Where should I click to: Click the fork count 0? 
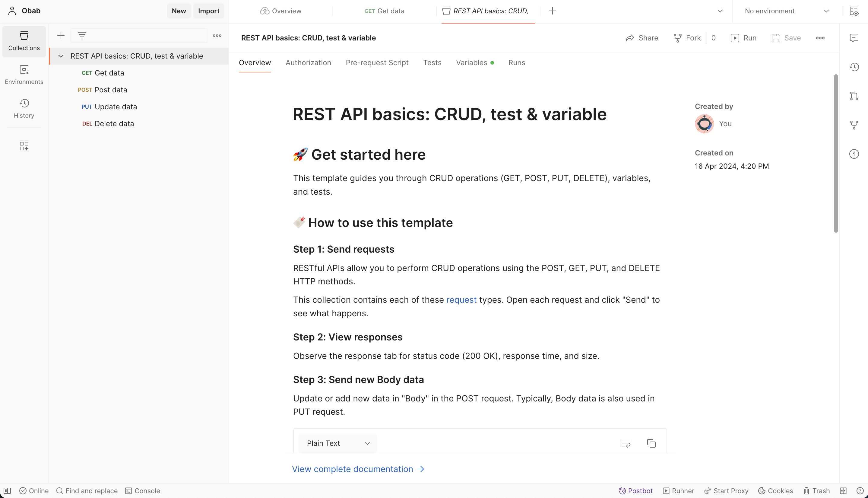click(713, 38)
